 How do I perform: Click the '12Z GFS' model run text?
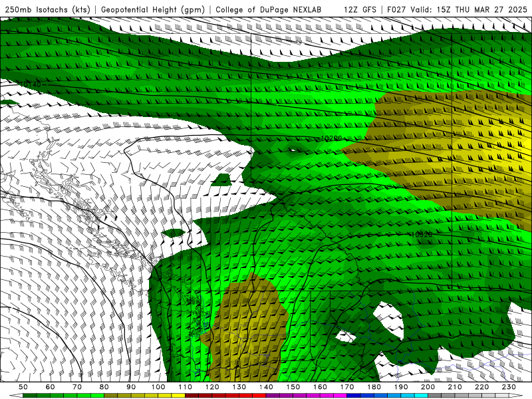[360, 9]
